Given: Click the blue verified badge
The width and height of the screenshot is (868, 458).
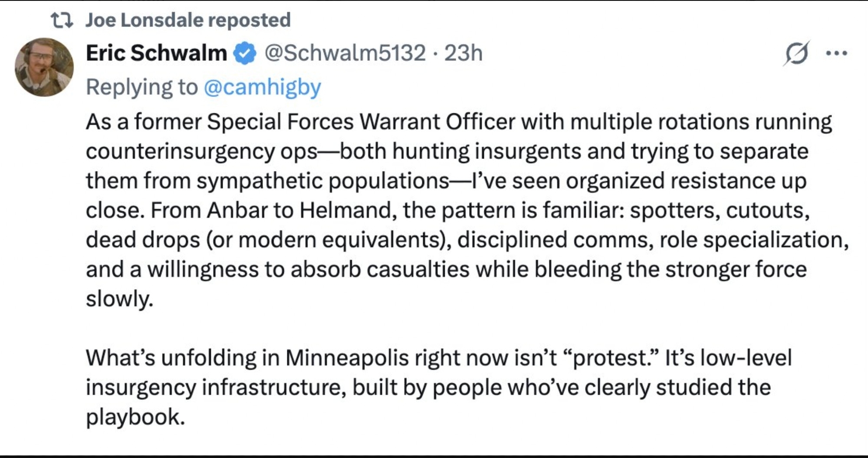Looking at the screenshot, I should [245, 54].
